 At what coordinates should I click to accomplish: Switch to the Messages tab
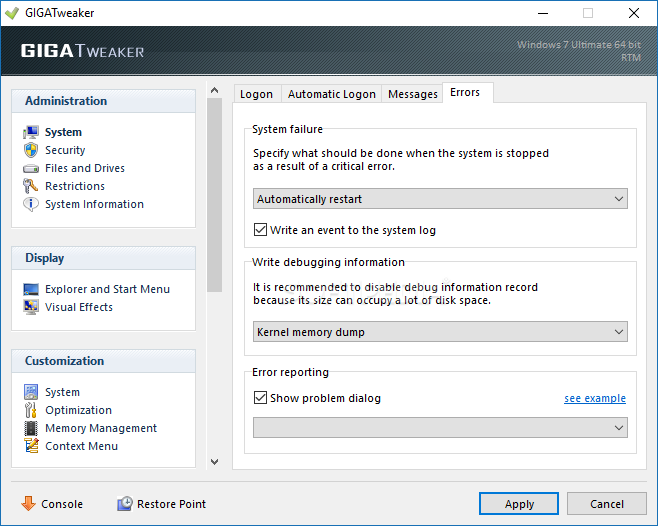click(413, 94)
